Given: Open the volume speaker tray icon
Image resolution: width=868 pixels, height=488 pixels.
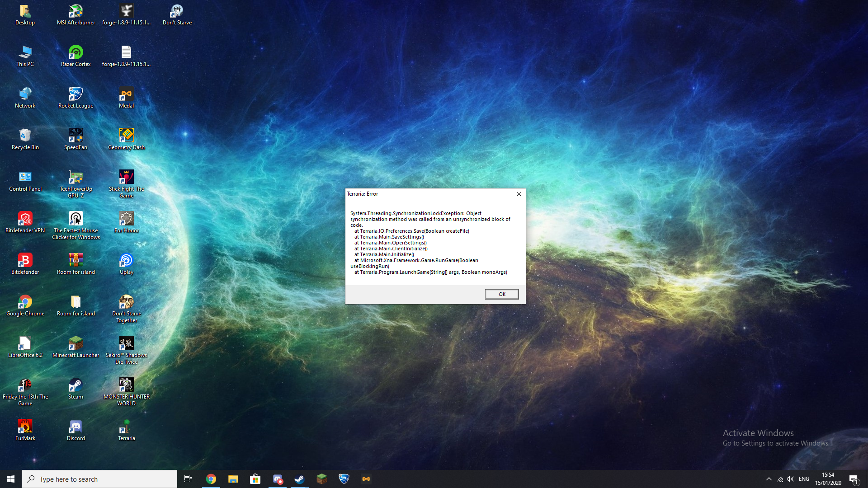Looking at the screenshot, I should (790, 479).
